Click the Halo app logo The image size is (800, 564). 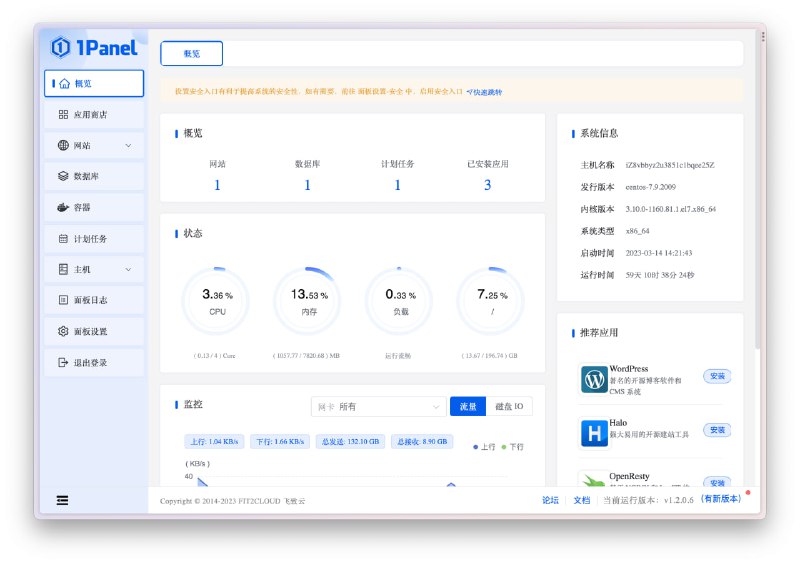[594, 433]
